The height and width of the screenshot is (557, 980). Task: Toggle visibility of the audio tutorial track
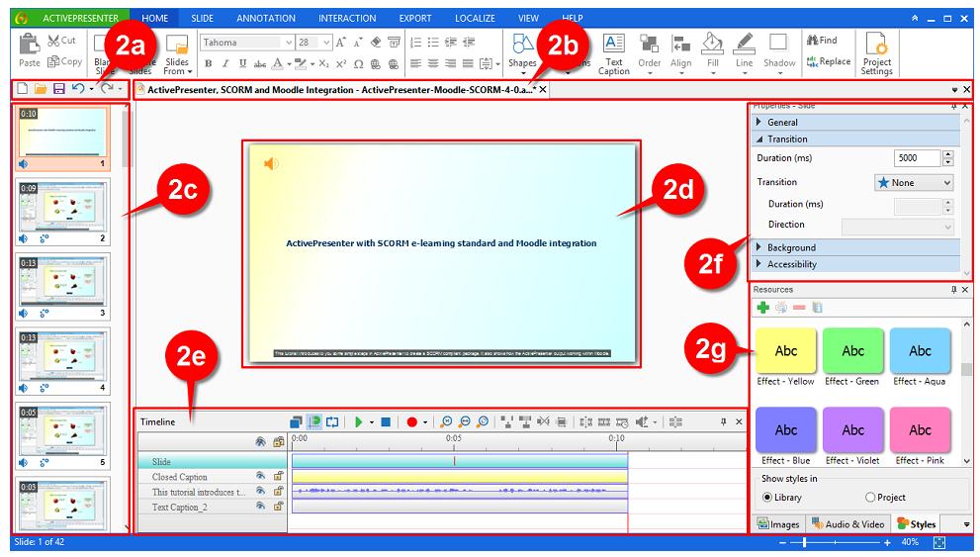point(261,492)
